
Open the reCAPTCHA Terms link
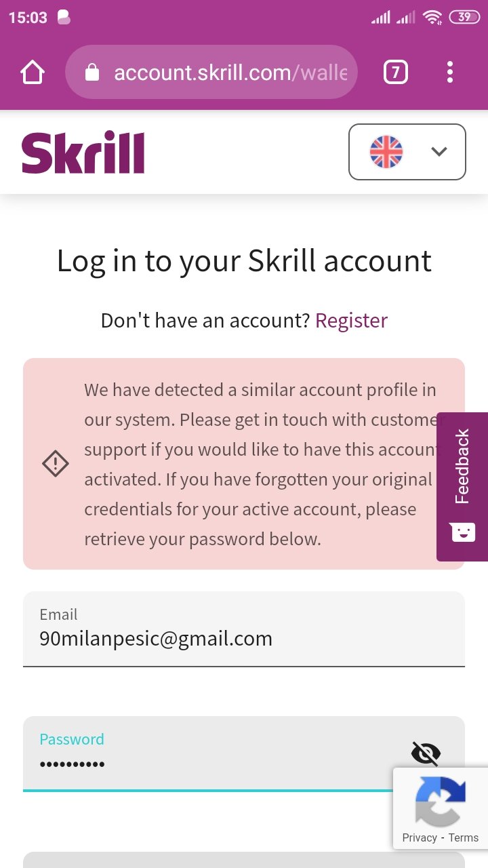pyautogui.click(x=464, y=837)
